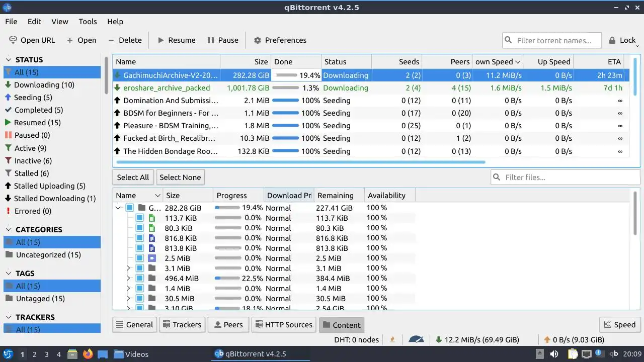Image resolution: width=644 pixels, height=362 pixels.
Task: Click the connection status icon in status bar
Action: point(392,340)
